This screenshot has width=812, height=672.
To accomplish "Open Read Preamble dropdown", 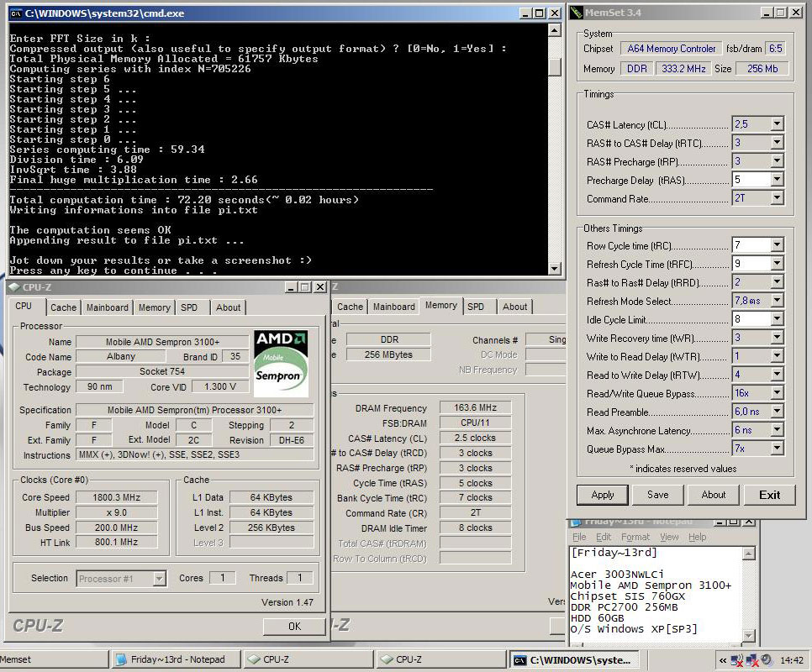I will pos(777,412).
